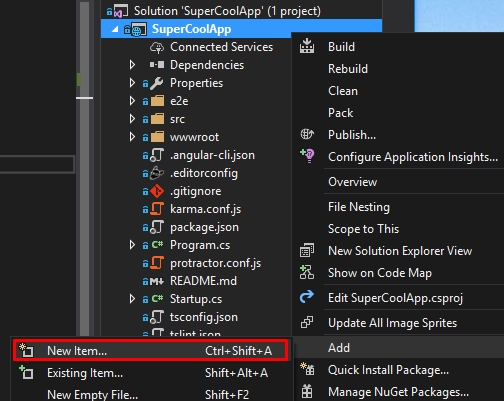Viewport: 504px width, 401px height.
Task: Click the Update All Image Sprites icon
Action: point(307,322)
